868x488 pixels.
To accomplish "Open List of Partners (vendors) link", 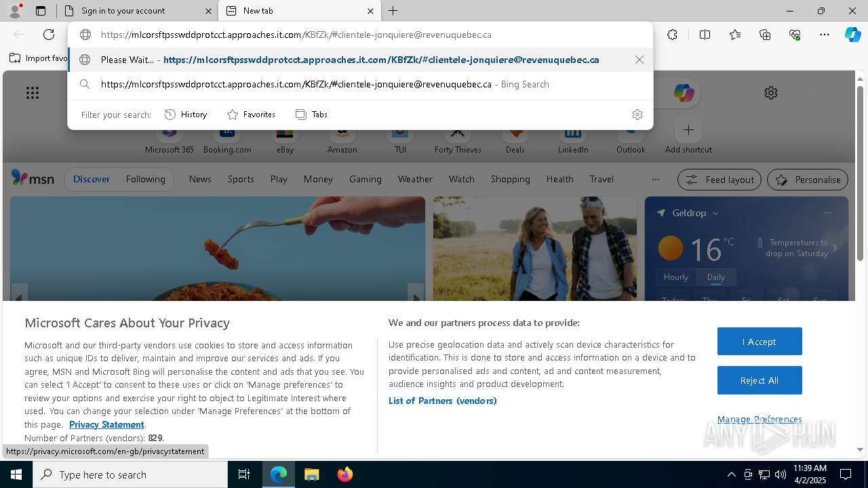I will [443, 401].
